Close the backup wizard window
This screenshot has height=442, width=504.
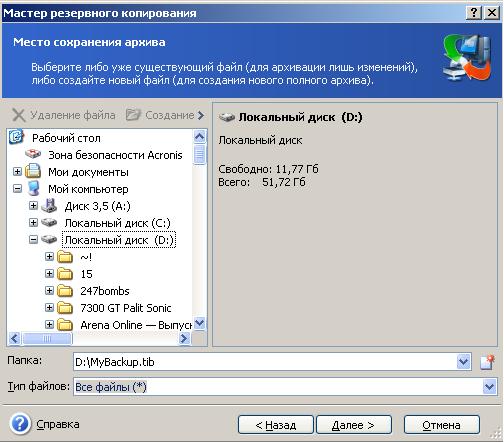coord(491,13)
